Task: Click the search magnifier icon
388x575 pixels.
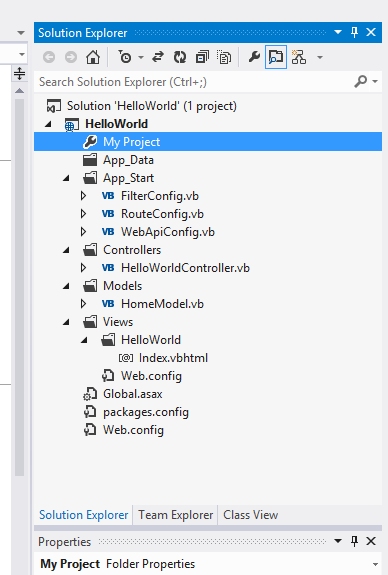Action: point(361,81)
